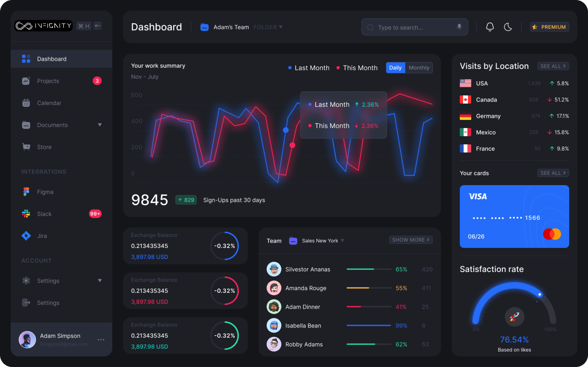Open Calendar from the sidebar
The width and height of the screenshot is (588, 367).
(x=49, y=103)
